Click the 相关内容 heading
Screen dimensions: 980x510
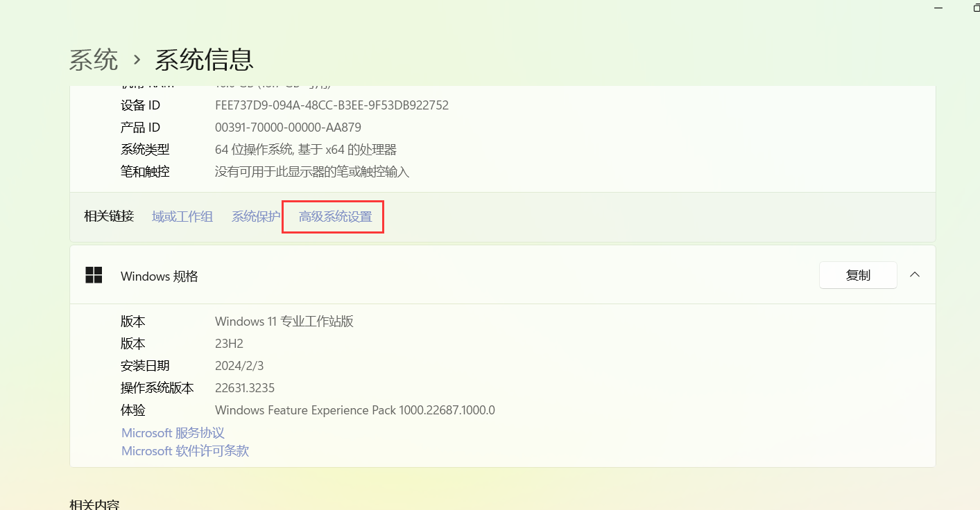94,504
